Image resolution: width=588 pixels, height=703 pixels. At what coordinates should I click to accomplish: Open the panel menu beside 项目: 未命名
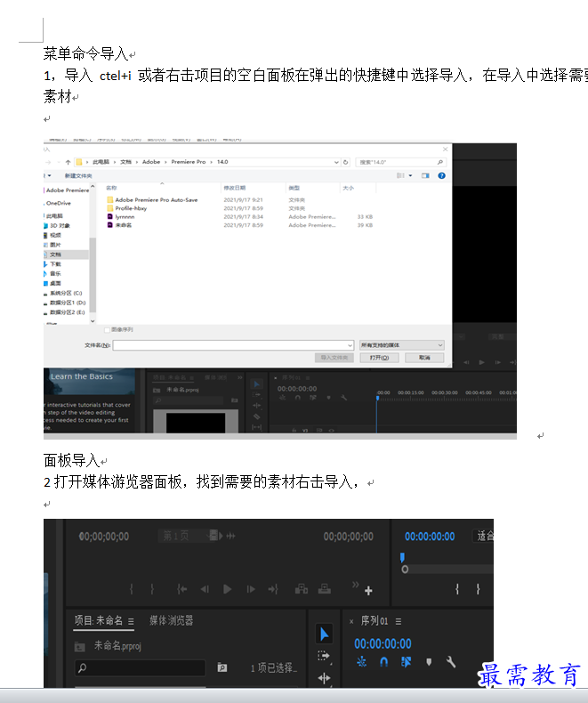click(131, 621)
